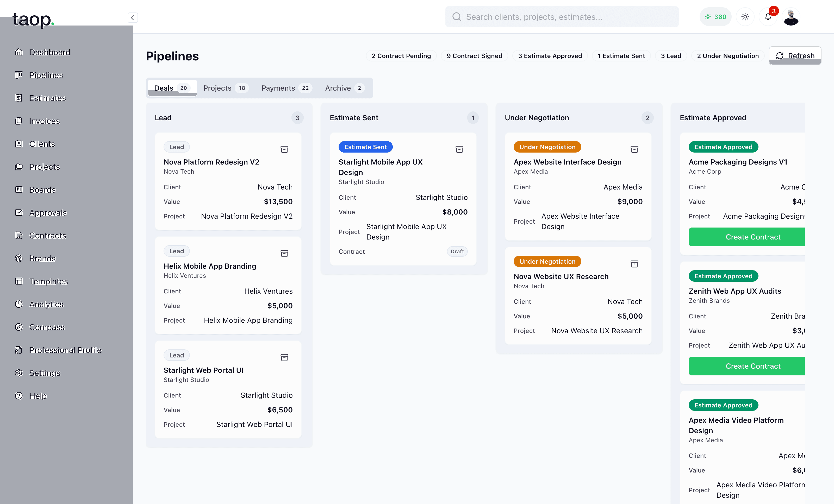Archive the Nova Website UX Research deal
Screen dimensions: 834x504
[634, 264]
